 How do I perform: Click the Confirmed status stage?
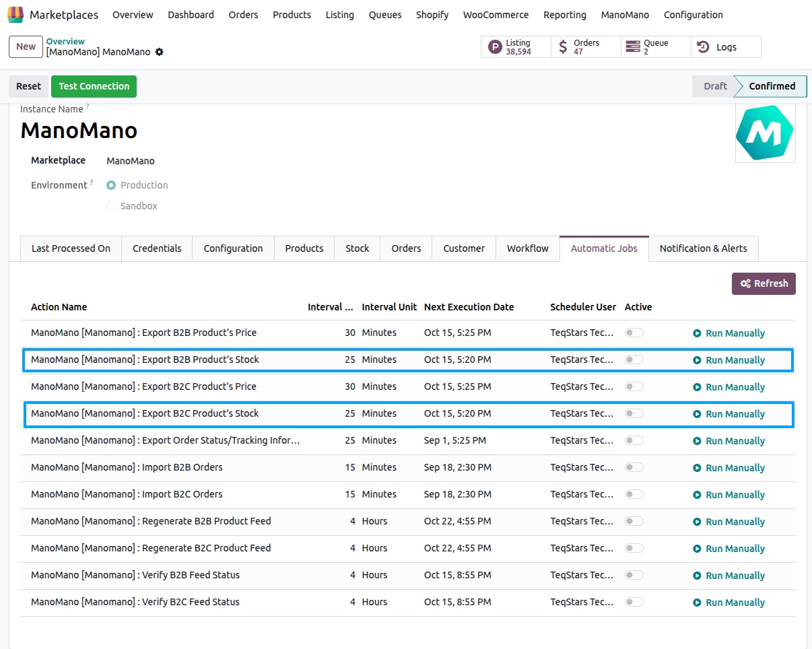(x=772, y=86)
